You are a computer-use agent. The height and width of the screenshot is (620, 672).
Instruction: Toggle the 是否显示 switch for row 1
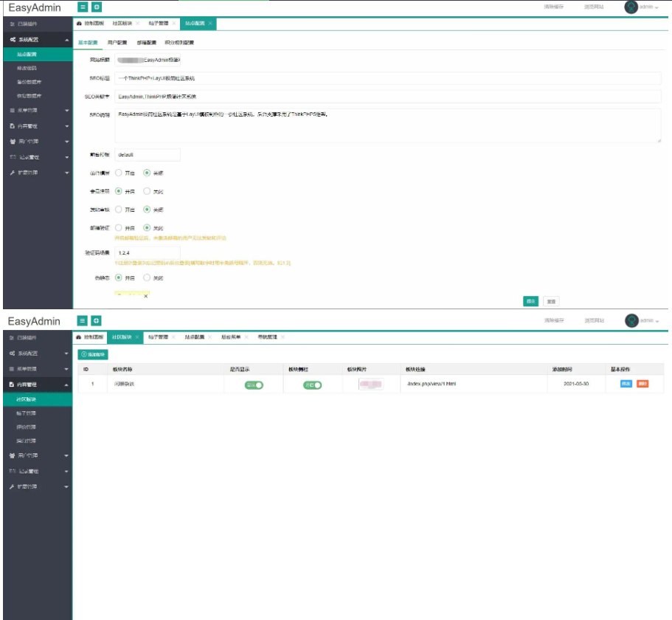coord(254,385)
